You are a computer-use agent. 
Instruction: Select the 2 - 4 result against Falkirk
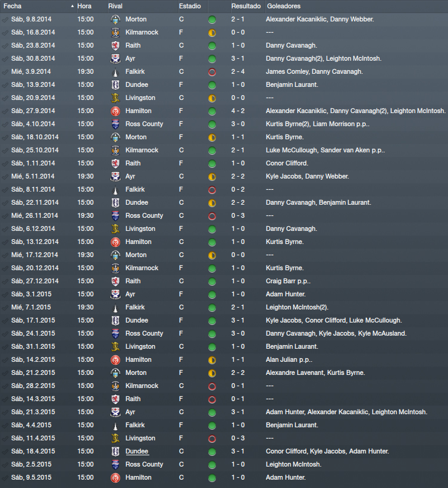pos(238,71)
